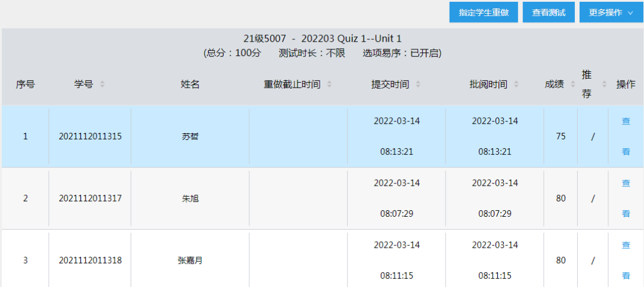Click the quiz title 202203 Quiz 1--Unit 1
Viewport: 644px width, 287px height.
pos(351,39)
